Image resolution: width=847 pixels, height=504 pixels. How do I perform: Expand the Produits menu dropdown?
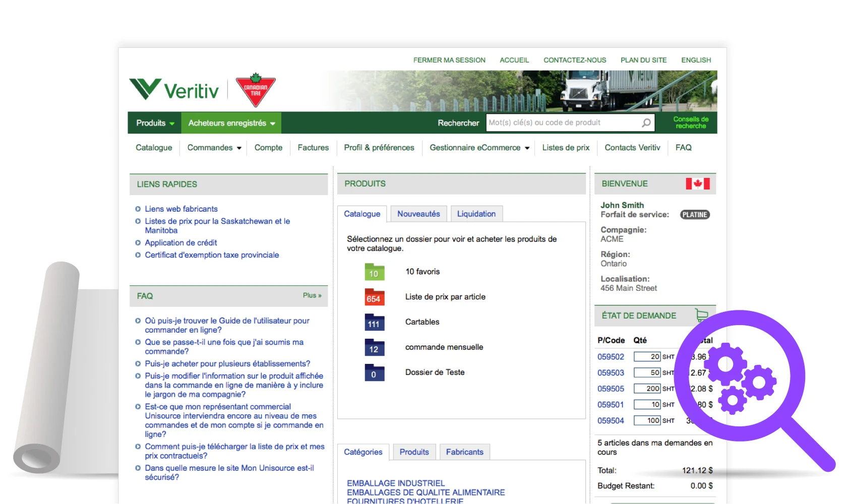(x=154, y=122)
